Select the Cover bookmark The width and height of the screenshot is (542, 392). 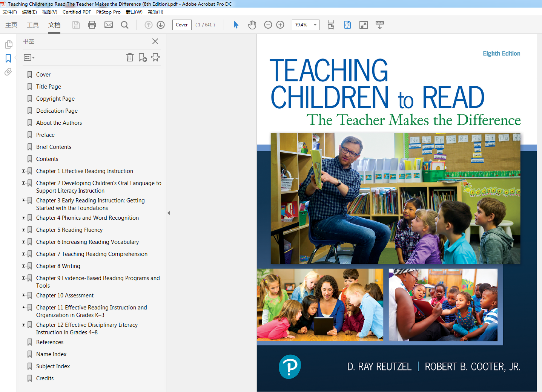pos(43,75)
